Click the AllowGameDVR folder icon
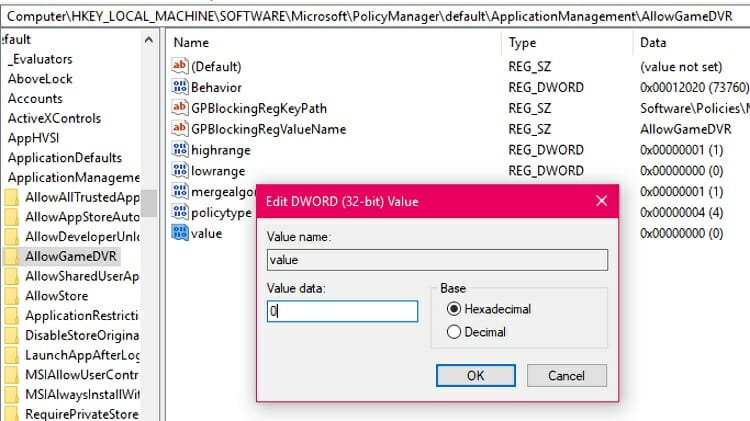The image size is (750, 421). (11, 256)
